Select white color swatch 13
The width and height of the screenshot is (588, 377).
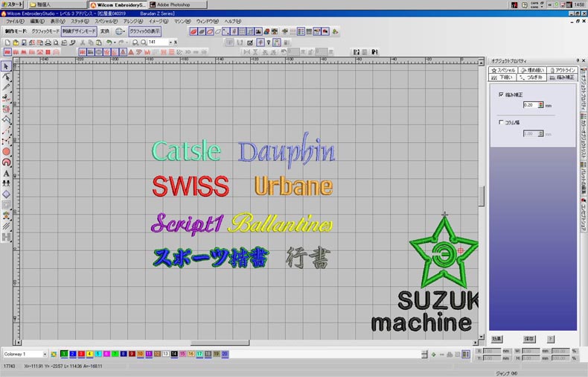coord(165,354)
